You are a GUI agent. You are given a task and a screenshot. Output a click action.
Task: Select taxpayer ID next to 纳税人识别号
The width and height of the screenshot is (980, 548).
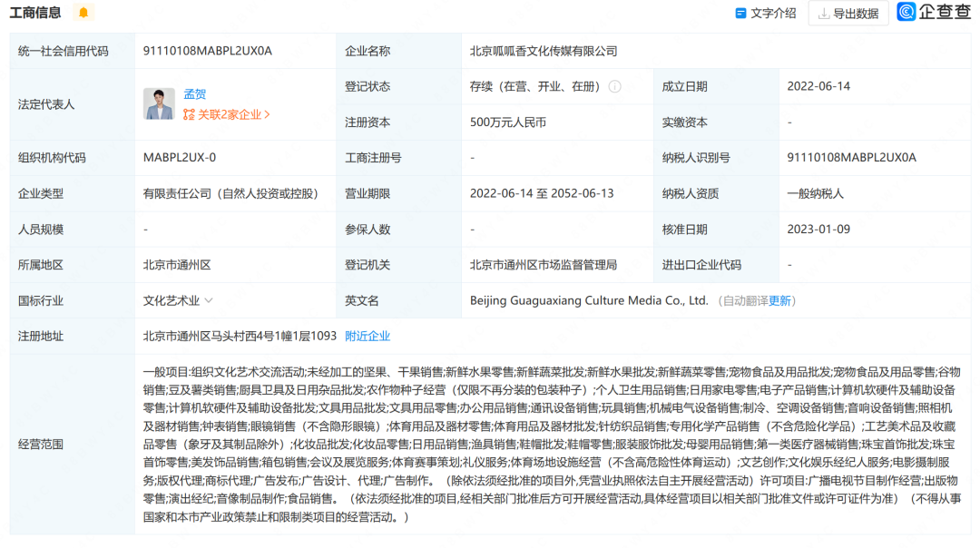[851, 158]
